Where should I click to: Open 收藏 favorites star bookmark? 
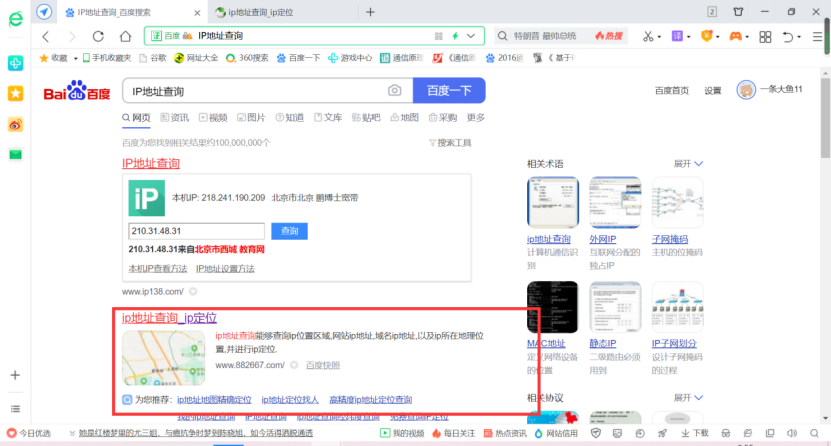coord(54,58)
